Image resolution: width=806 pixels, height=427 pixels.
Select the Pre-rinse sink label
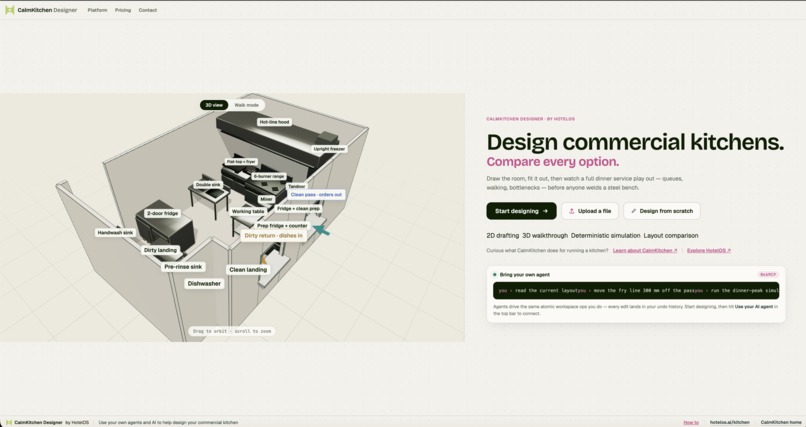click(183, 267)
